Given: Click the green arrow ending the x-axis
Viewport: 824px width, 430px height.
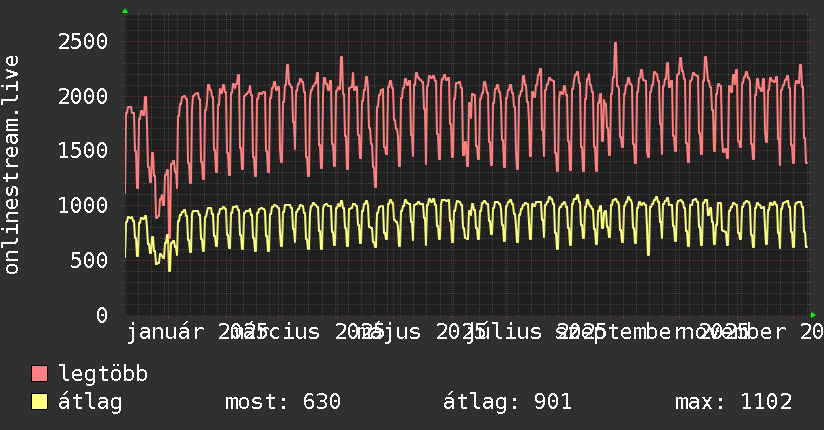Looking at the screenshot, I should (x=813, y=315).
